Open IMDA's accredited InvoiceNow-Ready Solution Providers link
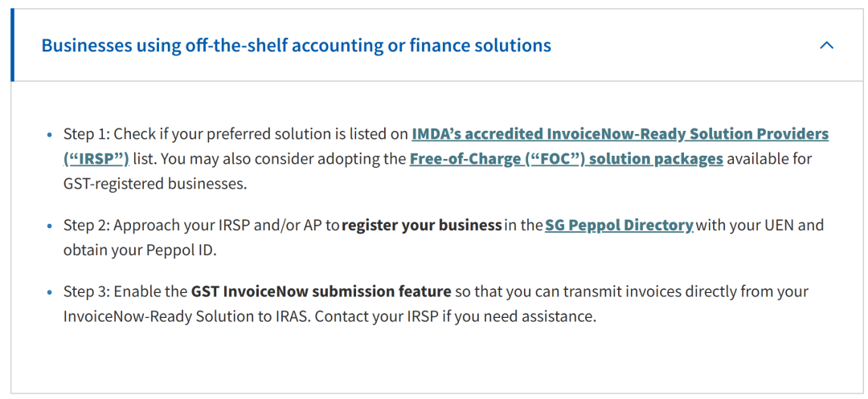Viewport: 868px width, 399px height. coord(620,134)
